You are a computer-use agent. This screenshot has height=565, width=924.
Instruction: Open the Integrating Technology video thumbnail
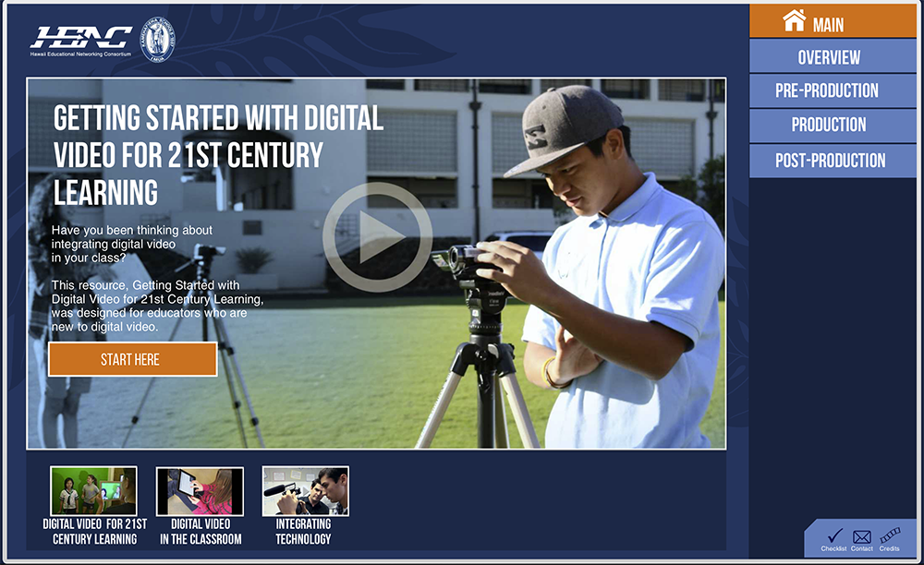pyautogui.click(x=305, y=491)
